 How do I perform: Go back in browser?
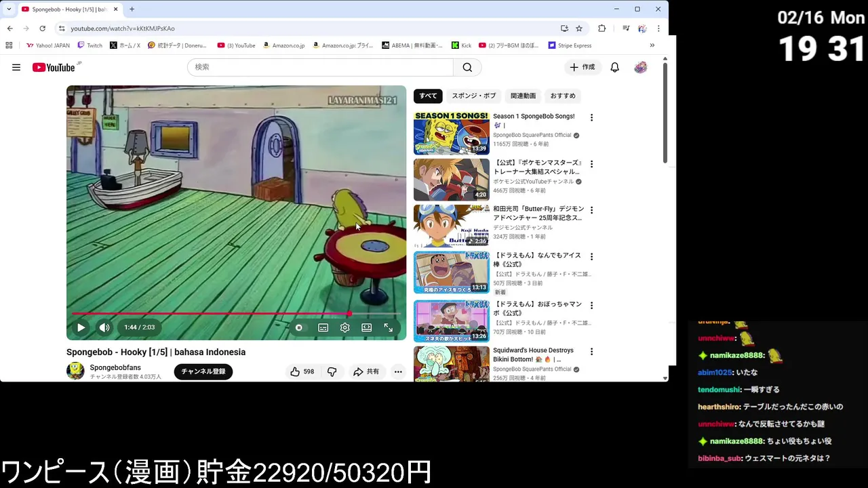pos(9,28)
